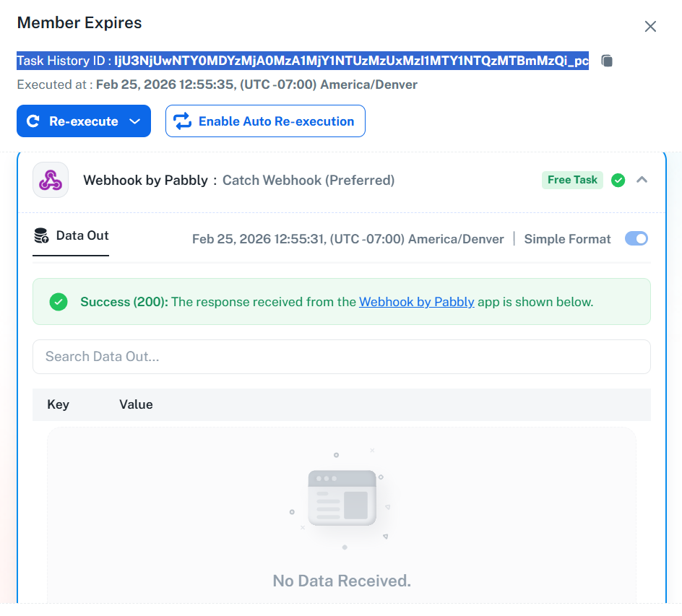
Task: Click the loop icon in Enable Auto Re-execution
Action: tap(182, 121)
